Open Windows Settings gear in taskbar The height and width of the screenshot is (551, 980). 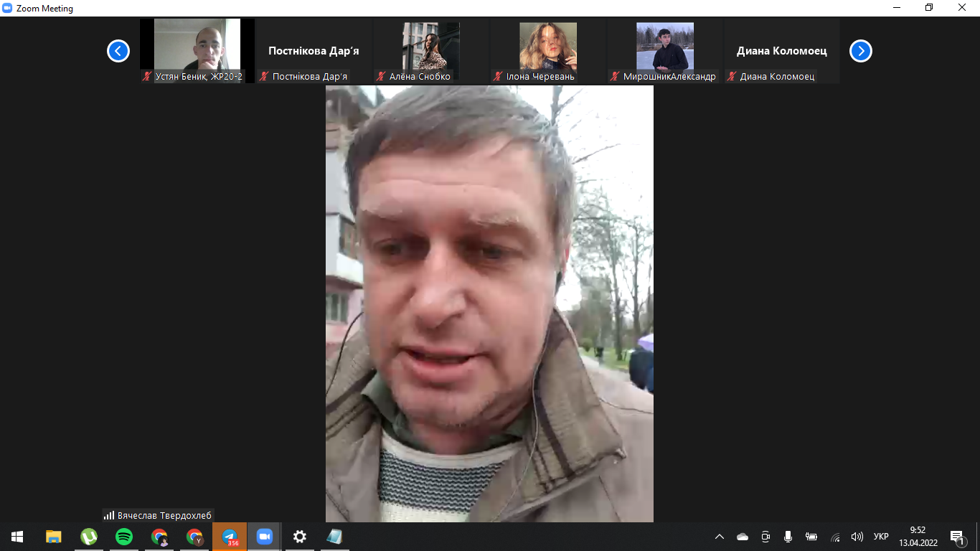(x=300, y=537)
